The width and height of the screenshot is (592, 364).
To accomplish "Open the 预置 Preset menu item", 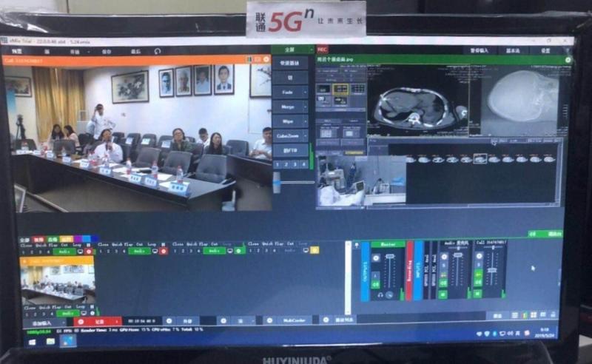I will (x=17, y=51).
